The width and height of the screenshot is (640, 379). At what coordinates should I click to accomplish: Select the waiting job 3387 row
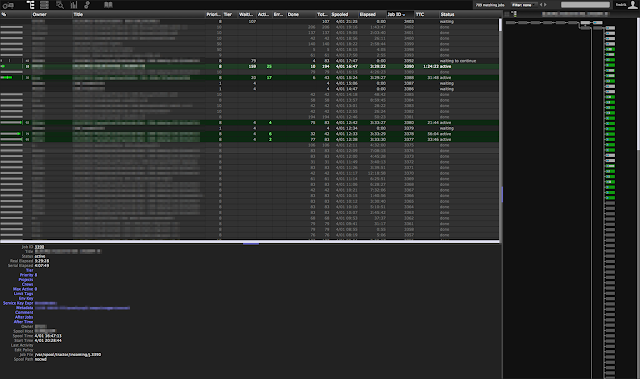click(x=249, y=83)
